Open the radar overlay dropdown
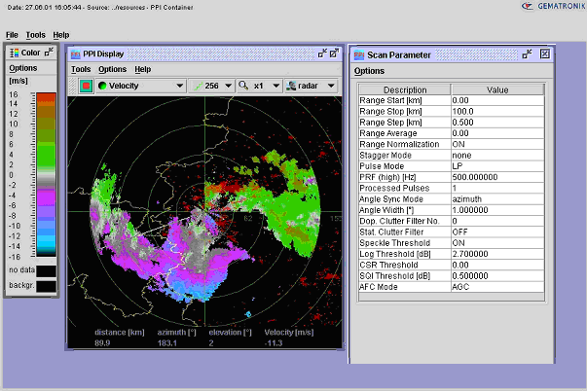Screen dimensions: 587x392 coord(311,86)
